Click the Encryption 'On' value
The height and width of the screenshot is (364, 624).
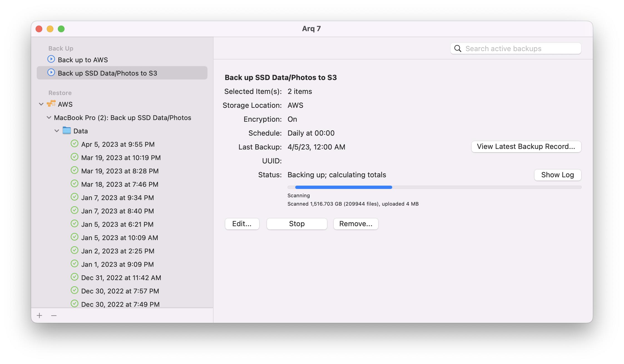pos(292,119)
